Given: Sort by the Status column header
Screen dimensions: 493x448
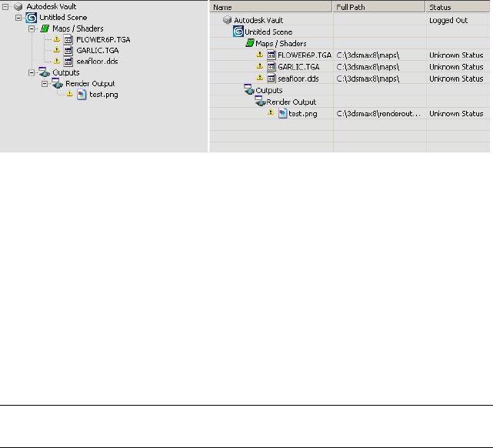Looking at the screenshot, I should (x=458, y=7).
